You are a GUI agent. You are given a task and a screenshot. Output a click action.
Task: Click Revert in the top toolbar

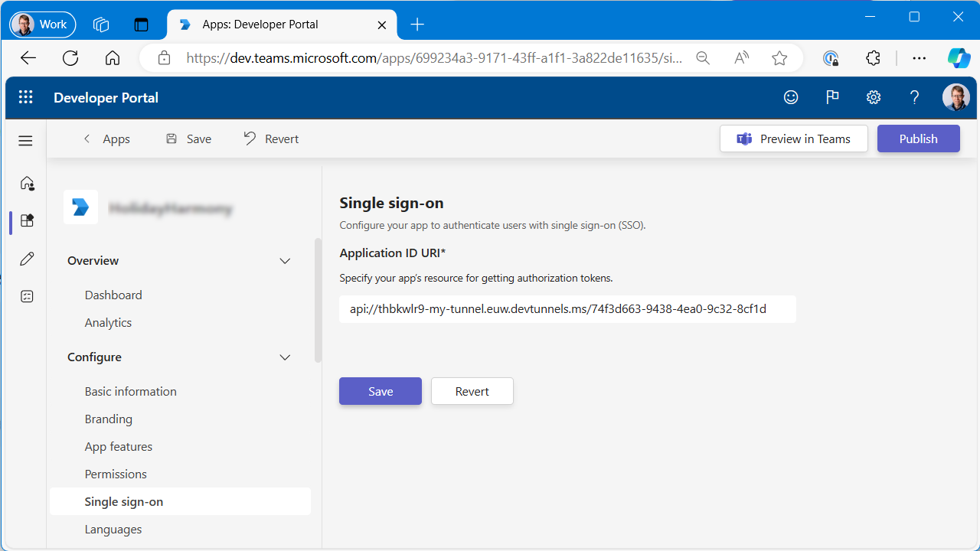click(271, 139)
